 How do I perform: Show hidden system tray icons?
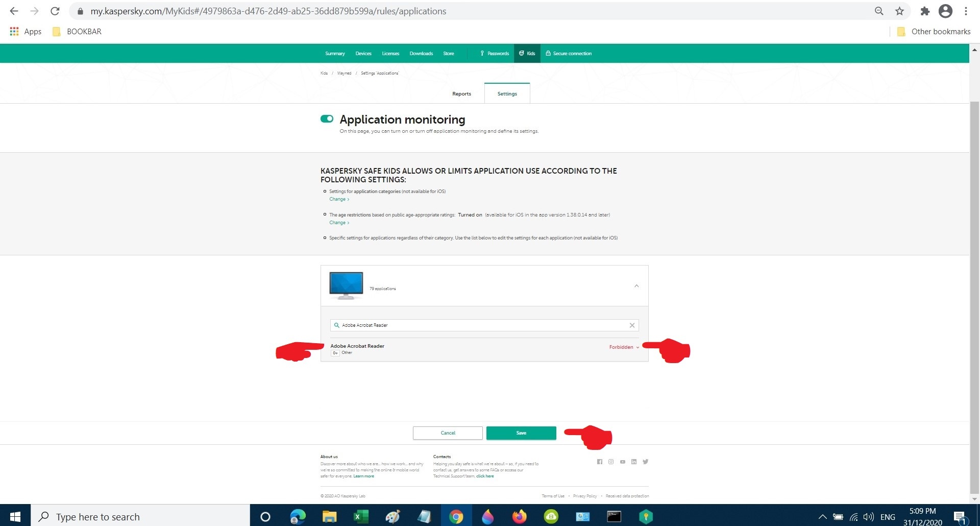pos(822,517)
